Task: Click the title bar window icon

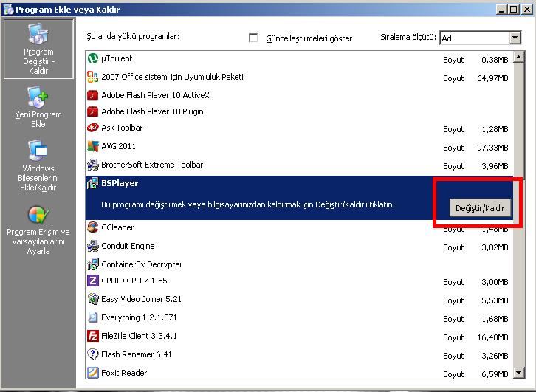Action: 8,9
